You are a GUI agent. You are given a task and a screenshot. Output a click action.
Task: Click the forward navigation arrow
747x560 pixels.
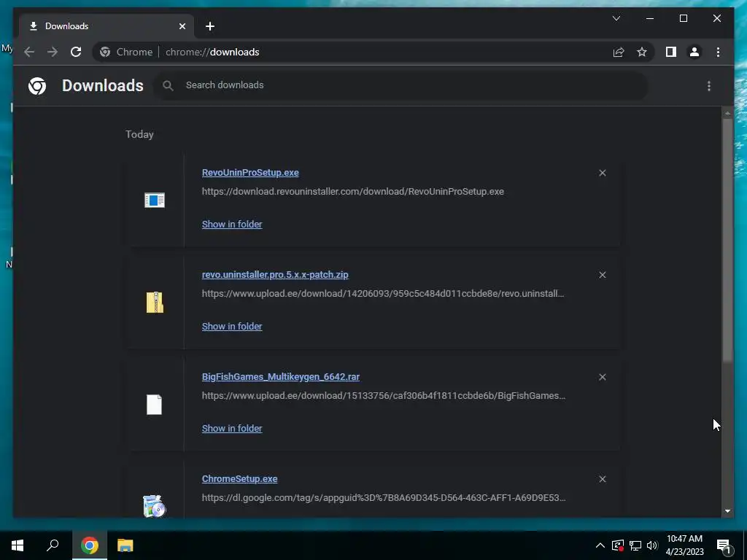coord(53,52)
